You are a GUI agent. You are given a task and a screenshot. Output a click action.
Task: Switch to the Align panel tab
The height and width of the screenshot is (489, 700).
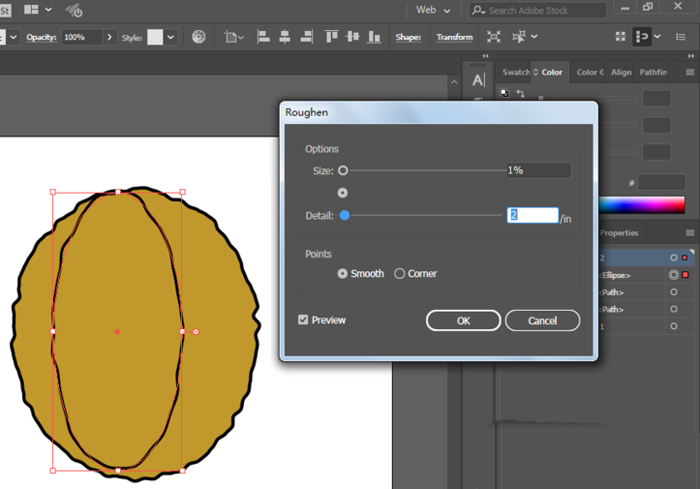click(621, 72)
